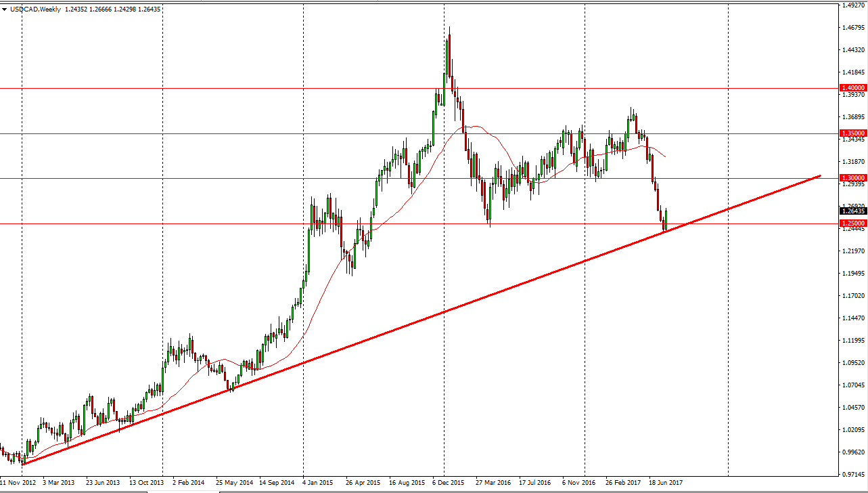868x493 pixels.
Task: Click the black current price tag 1.26435
Action: [852, 211]
